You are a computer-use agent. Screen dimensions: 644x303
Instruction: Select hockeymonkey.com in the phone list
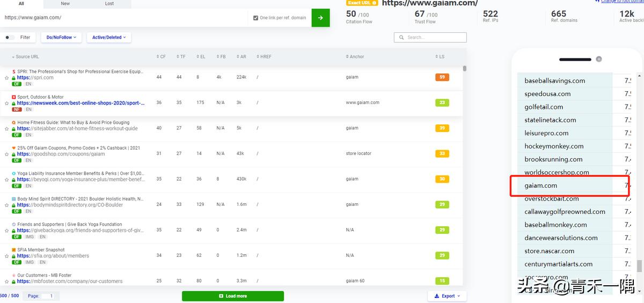(x=554, y=146)
